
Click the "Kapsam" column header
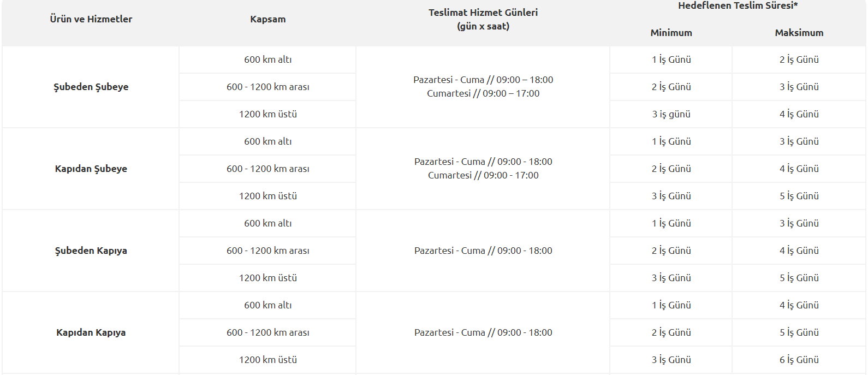pyautogui.click(x=267, y=19)
